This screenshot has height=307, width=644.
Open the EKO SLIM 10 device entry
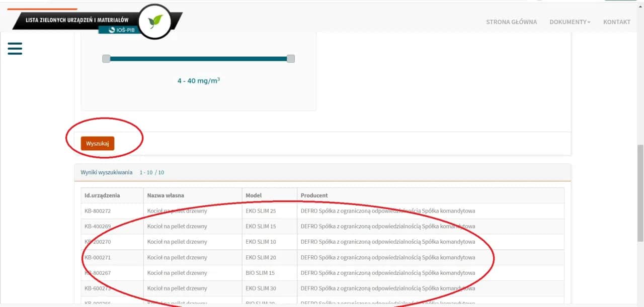[261, 242]
